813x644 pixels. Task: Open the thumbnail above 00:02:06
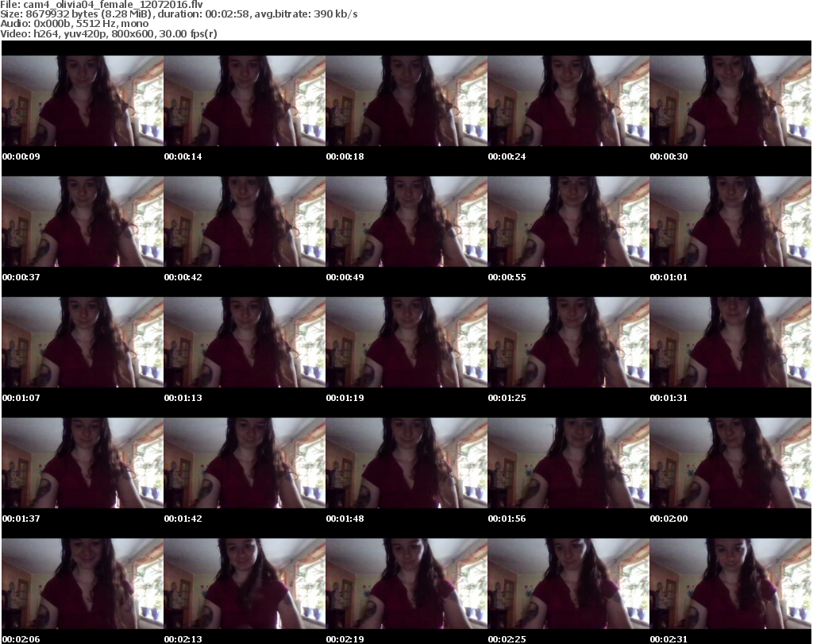[83, 584]
